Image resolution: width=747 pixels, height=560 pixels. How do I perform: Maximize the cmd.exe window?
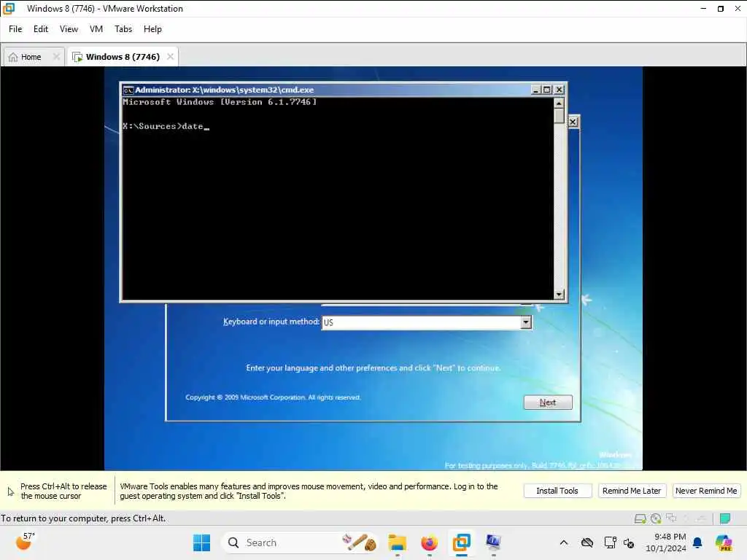[547, 90]
